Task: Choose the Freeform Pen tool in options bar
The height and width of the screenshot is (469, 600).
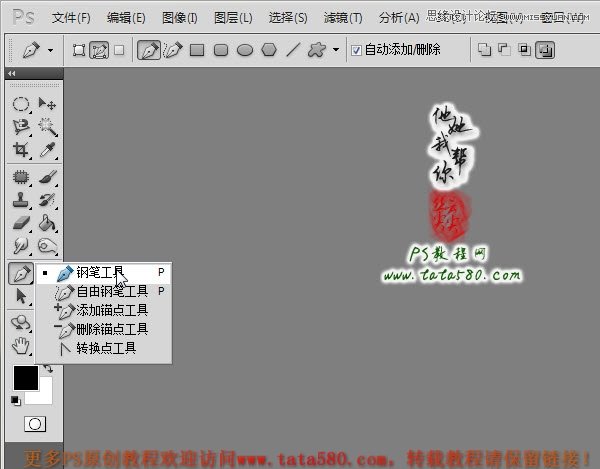Action: [x=173, y=50]
